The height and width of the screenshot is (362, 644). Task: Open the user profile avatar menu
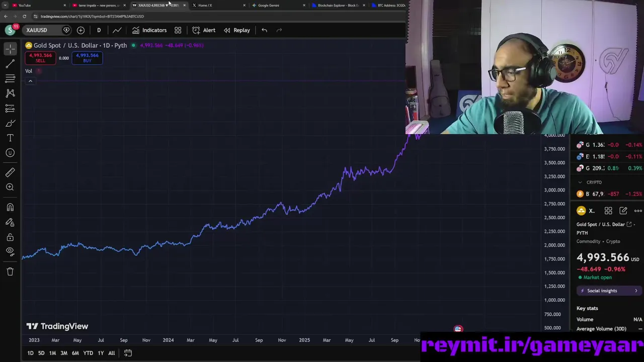click(x=10, y=30)
